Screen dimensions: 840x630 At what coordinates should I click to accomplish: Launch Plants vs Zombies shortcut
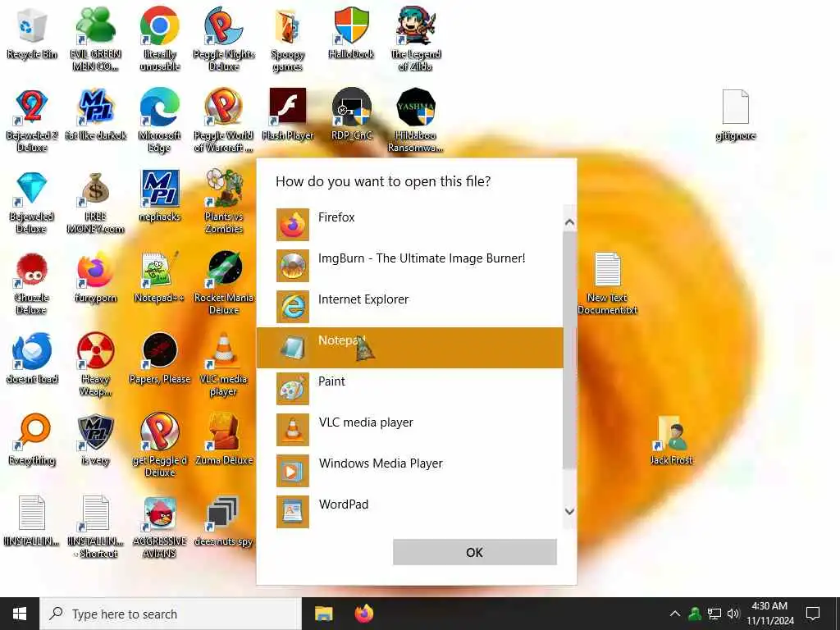pyautogui.click(x=223, y=202)
